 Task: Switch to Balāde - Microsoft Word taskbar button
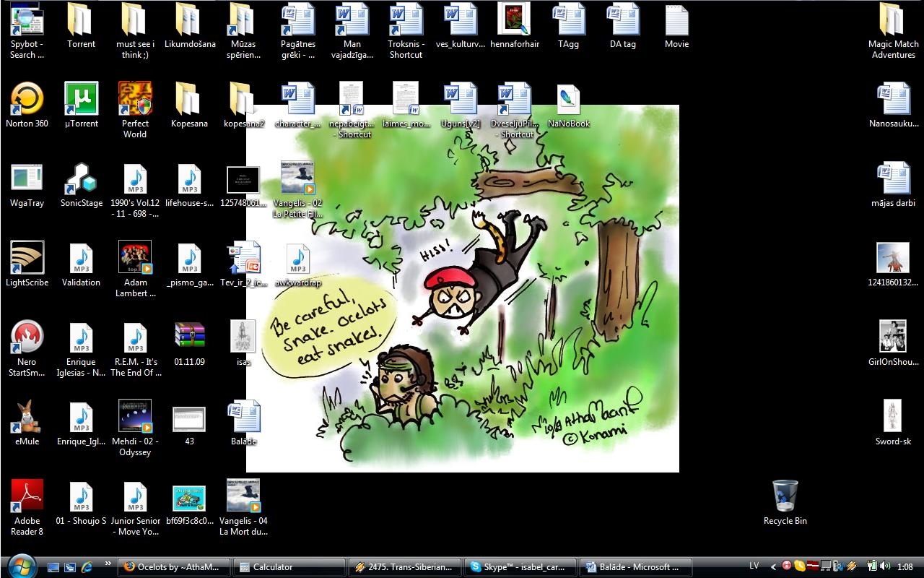tap(635, 567)
